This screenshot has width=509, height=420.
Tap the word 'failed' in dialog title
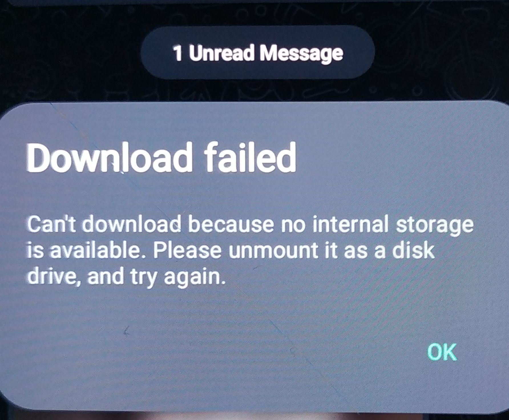(250, 157)
